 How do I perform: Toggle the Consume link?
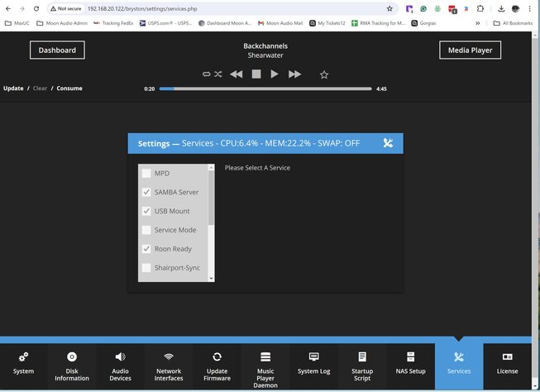click(69, 88)
